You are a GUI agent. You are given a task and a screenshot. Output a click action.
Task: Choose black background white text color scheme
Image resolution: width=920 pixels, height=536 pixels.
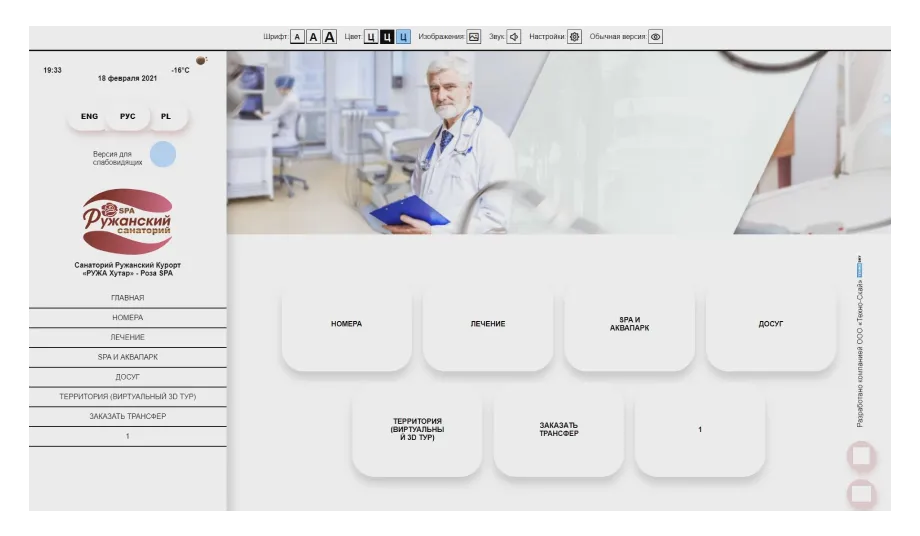pos(387,37)
